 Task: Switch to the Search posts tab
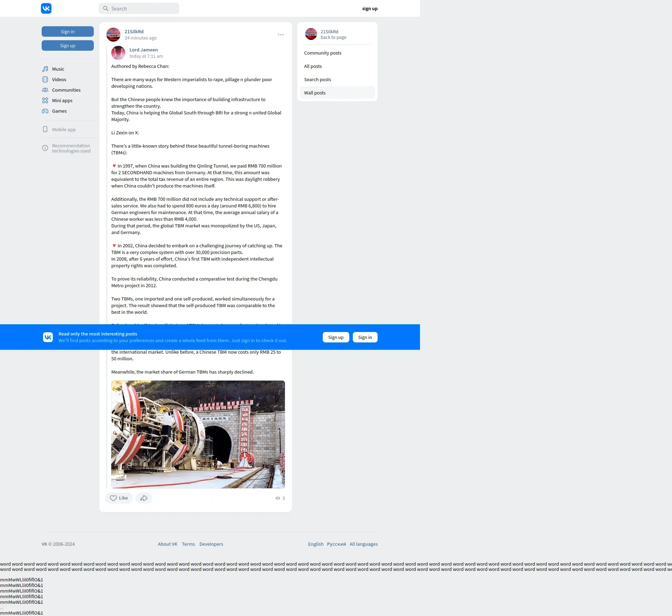point(317,79)
